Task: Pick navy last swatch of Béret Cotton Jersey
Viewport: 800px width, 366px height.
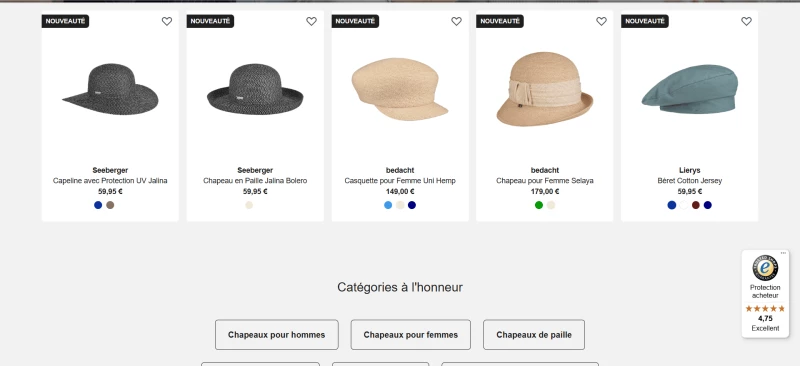Action: pos(708,205)
